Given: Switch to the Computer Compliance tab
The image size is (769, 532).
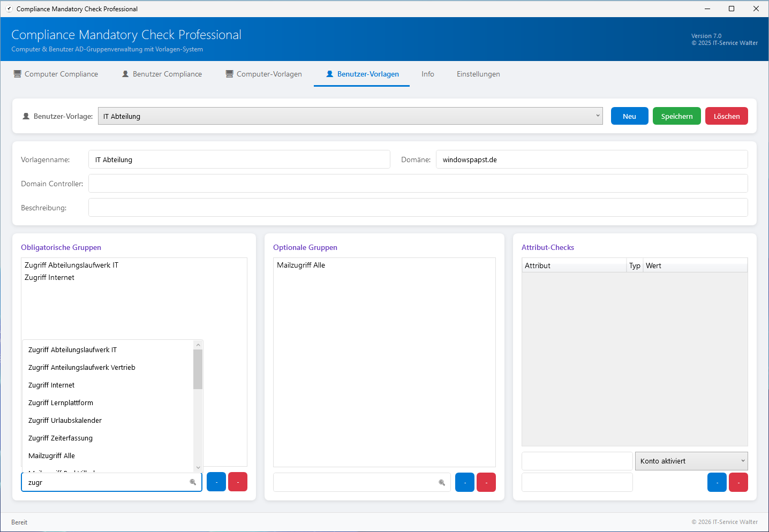Looking at the screenshot, I should [56, 74].
